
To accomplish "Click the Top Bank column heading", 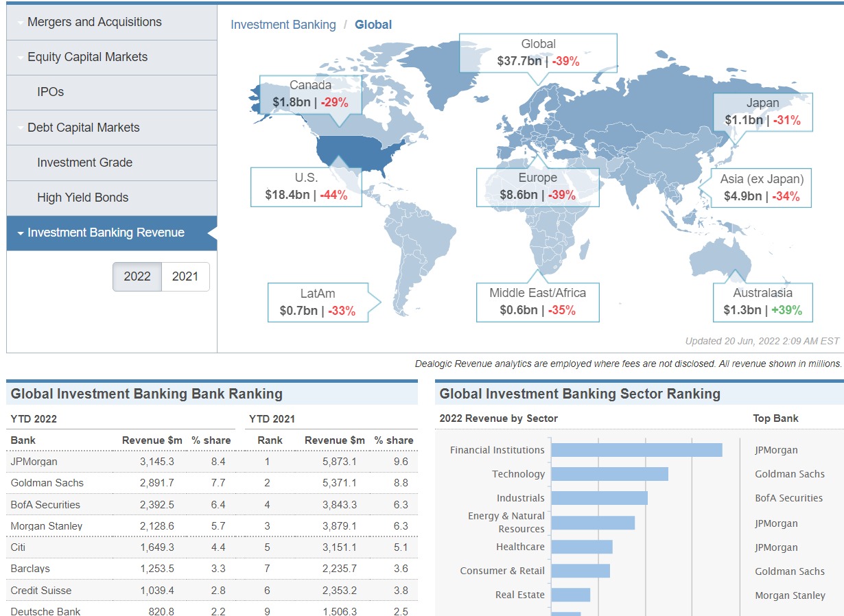I will [776, 418].
